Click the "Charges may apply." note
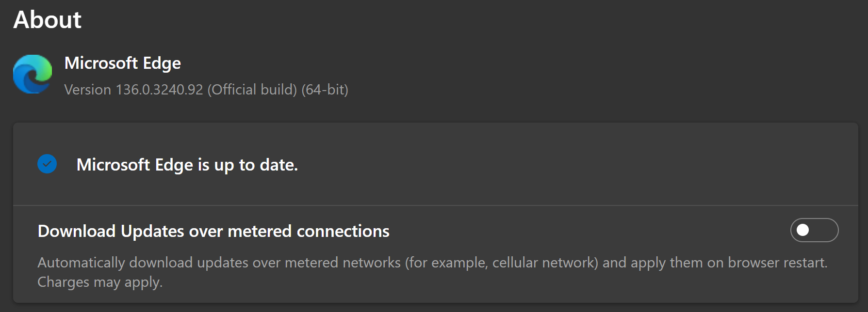 point(100,282)
